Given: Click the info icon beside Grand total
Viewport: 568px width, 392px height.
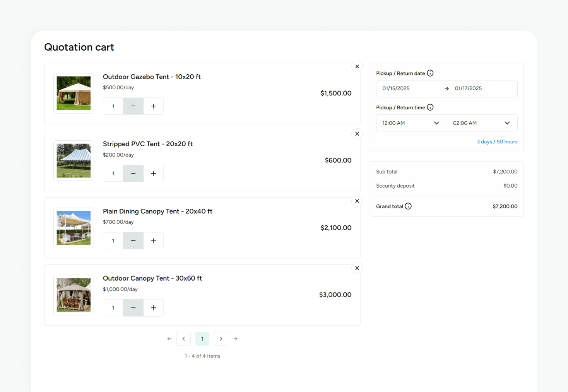Looking at the screenshot, I should click(408, 206).
